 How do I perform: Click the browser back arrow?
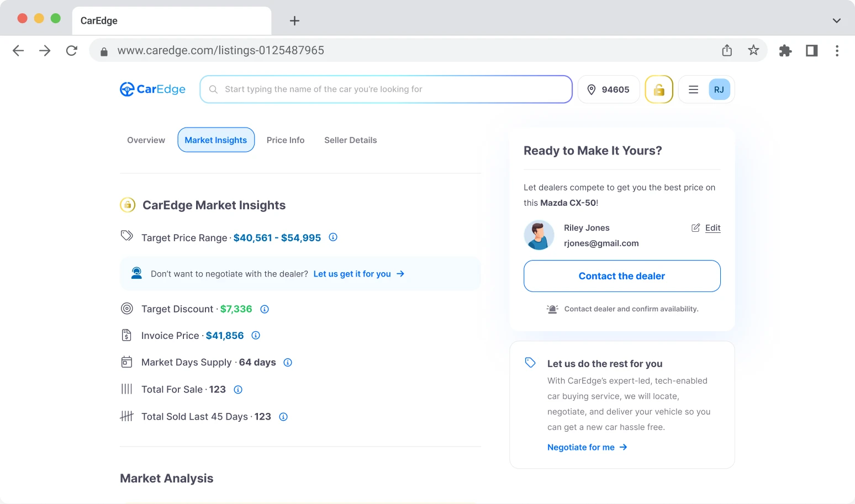pyautogui.click(x=18, y=51)
